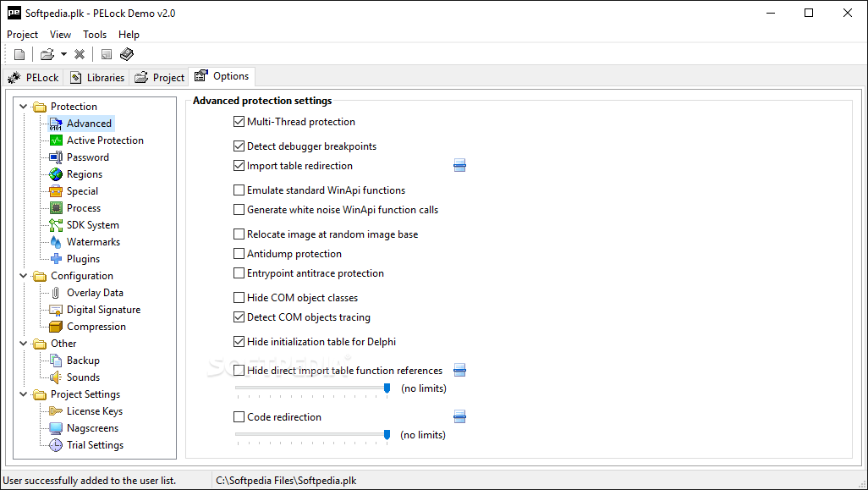Uncheck Import table redirection
The image size is (868, 490).
pos(239,166)
